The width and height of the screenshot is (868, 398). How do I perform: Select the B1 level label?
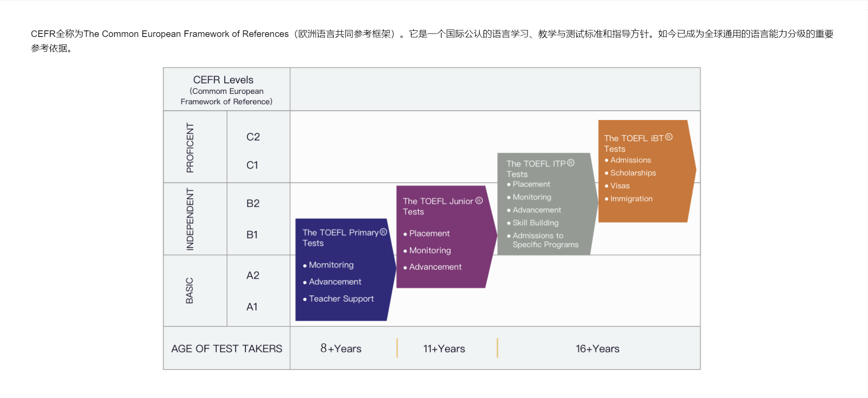(252, 235)
